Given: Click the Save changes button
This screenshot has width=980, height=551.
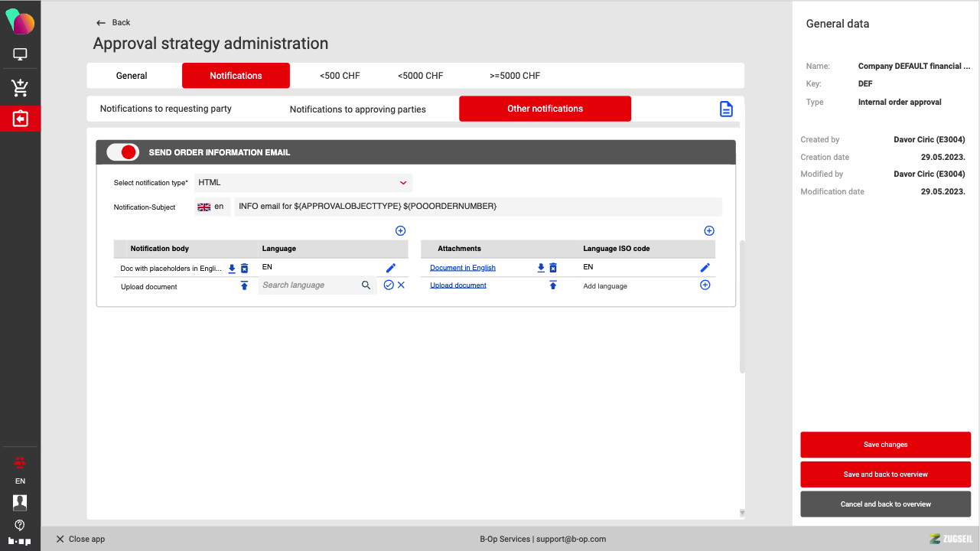Looking at the screenshot, I should coord(885,445).
